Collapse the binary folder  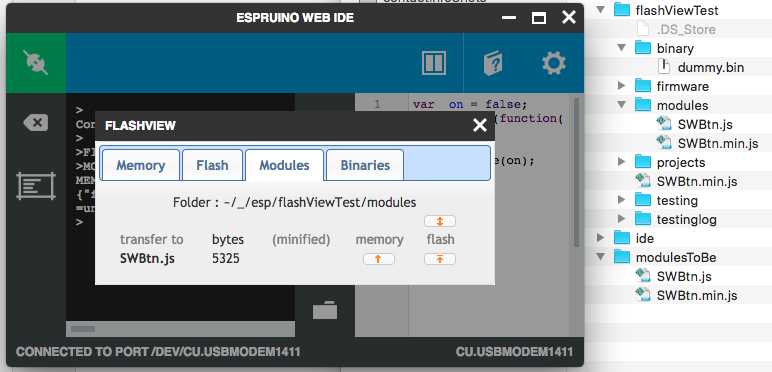[x=621, y=48]
